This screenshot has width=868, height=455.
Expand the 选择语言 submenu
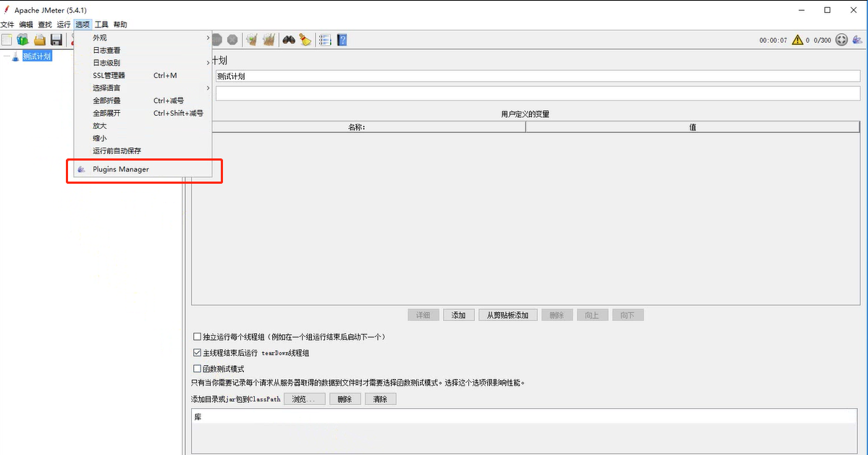click(x=143, y=88)
